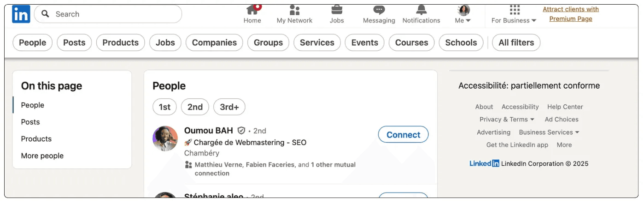Toggle the 3rd+ connections filter

(x=229, y=107)
